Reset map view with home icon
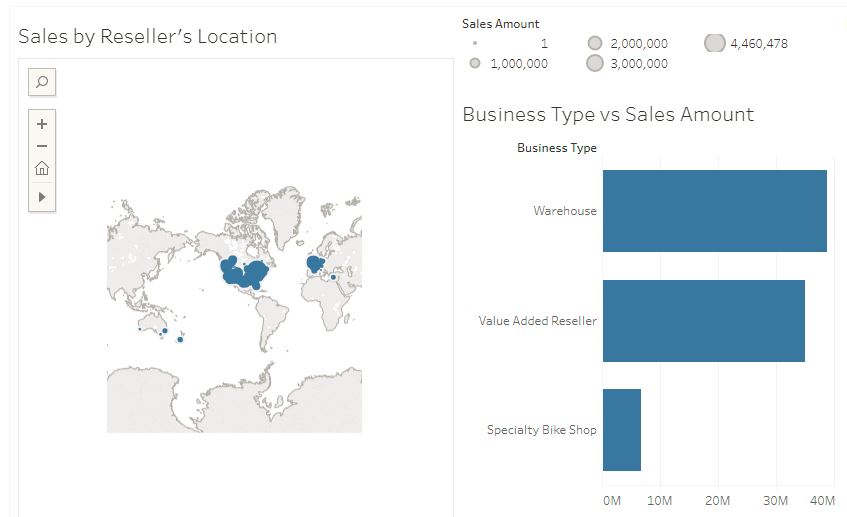847x517 pixels. [42, 169]
